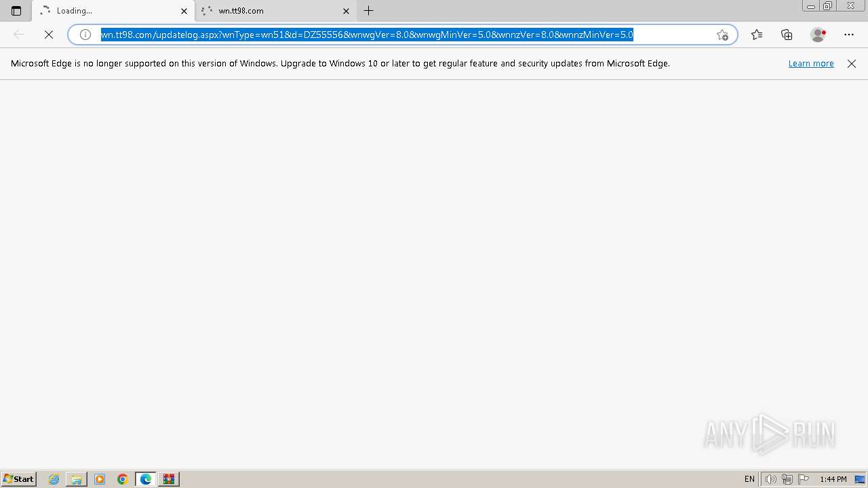This screenshot has height=488, width=868.
Task: Restore down the browser window
Action: (828, 6)
